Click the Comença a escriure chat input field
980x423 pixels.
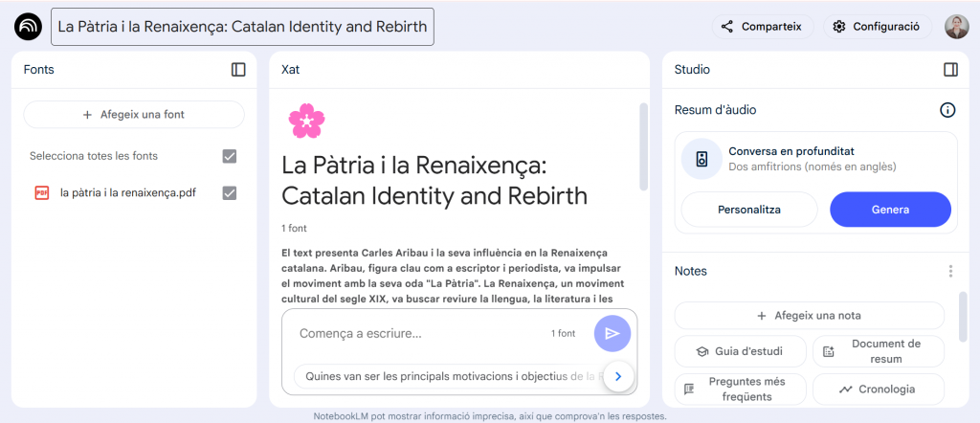click(x=421, y=334)
